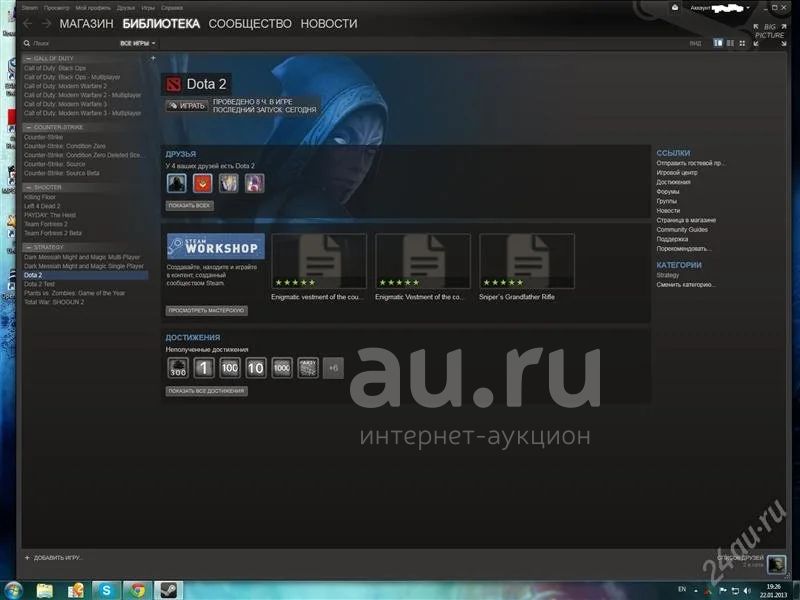This screenshot has height=600, width=800.
Task: Select Counter-Strike: Source in the game list
Action: coord(55,164)
